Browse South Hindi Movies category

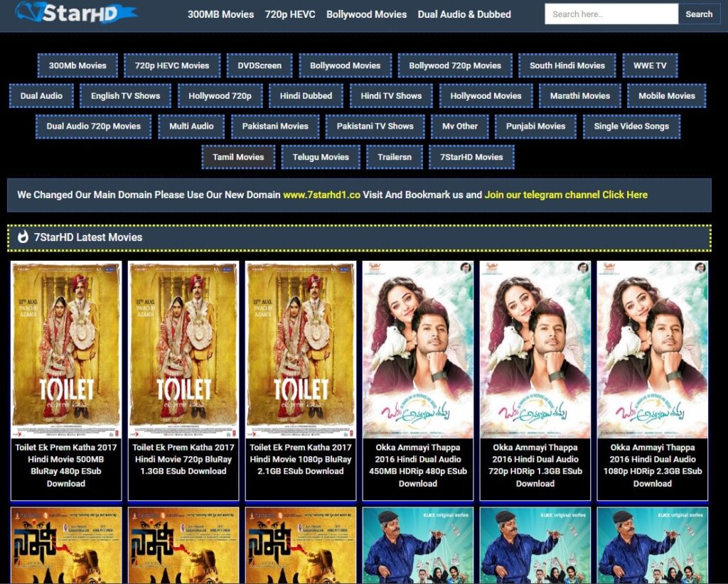tap(567, 65)
